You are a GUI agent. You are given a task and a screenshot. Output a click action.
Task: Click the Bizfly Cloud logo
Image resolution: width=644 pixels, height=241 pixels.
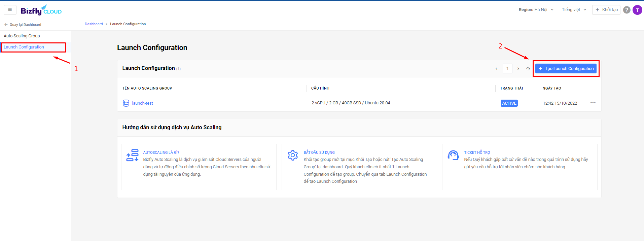pyautogui.click(x=41, y=10)
